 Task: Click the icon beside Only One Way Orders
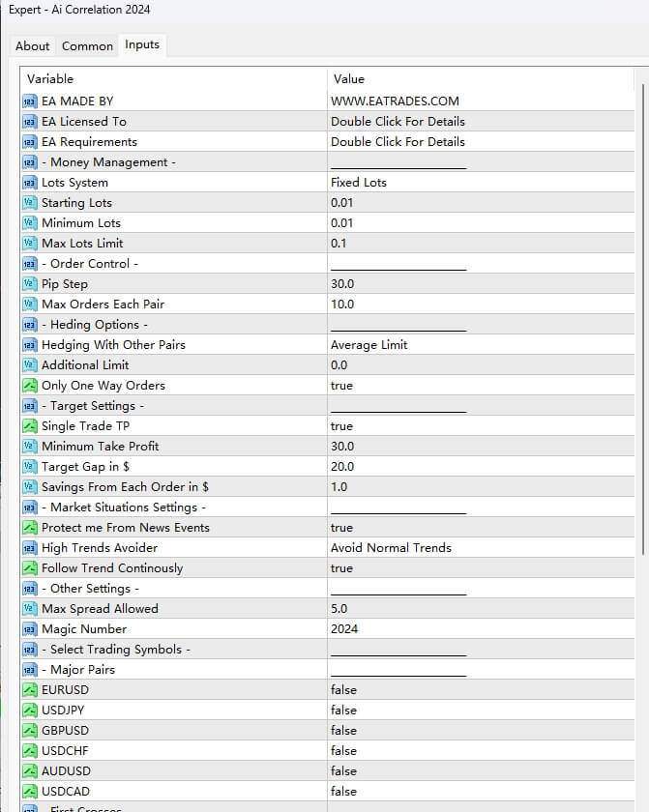pyautogui.click(x=29, y=386)
